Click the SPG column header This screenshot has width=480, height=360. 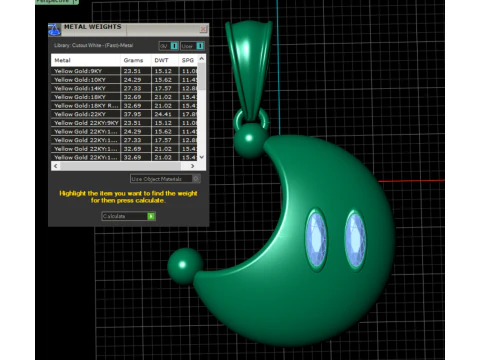(188, 60)
